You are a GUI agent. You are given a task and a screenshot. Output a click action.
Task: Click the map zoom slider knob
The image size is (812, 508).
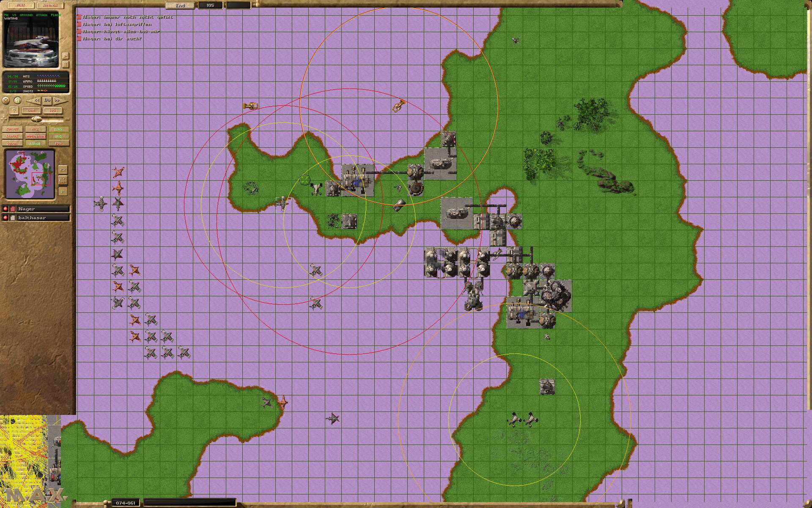pos(36,119)
